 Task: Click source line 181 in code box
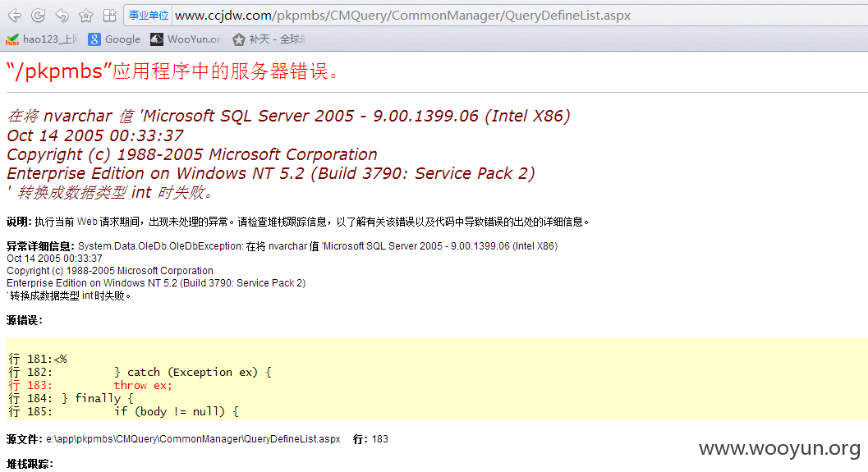pos(38,359)
